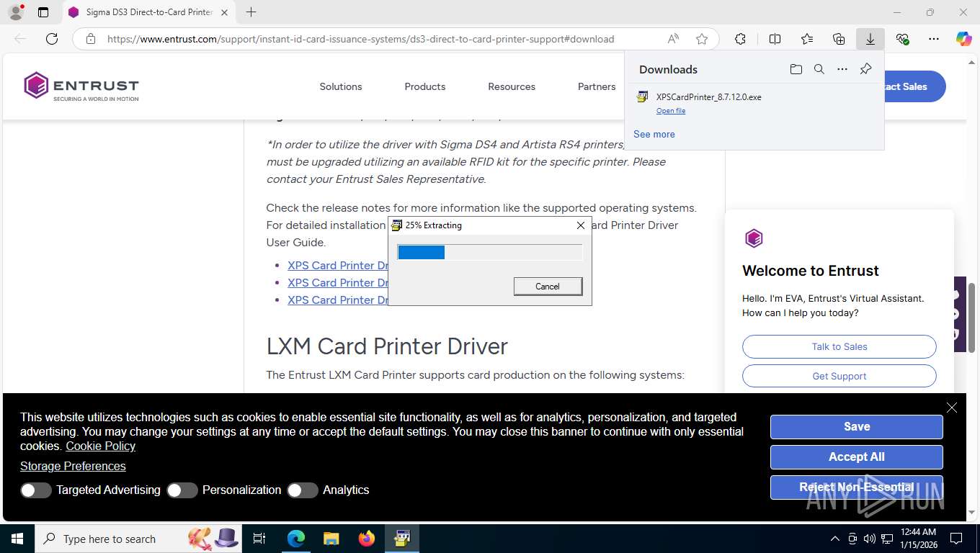The width and height of the screenshot is (980, 553).
Task: Open volume control in tray
Action: point(870,539)
